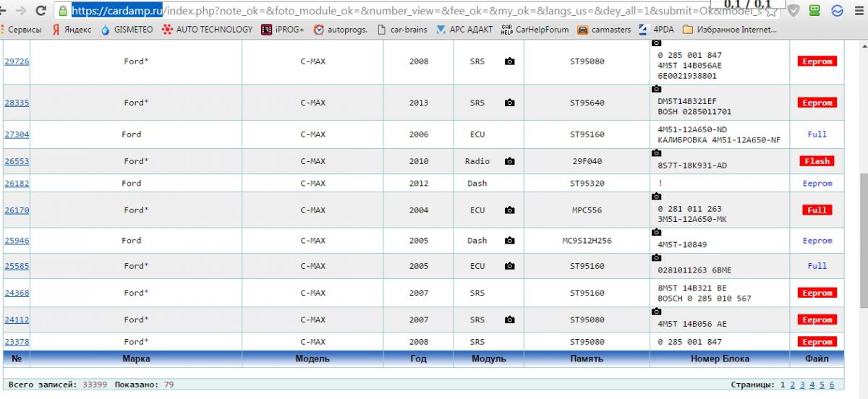Download red Flash file for Radio row
Viewport: 868px width, 399px height.
pyautogui.click(x=817, y=161)
